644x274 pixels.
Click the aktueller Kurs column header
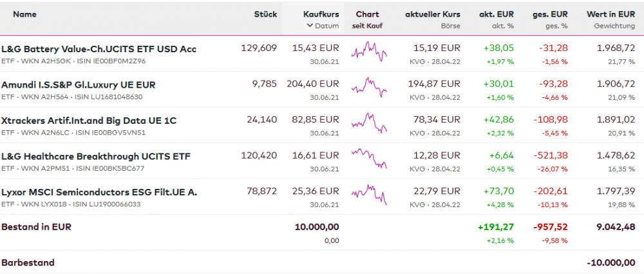(433, 14)
